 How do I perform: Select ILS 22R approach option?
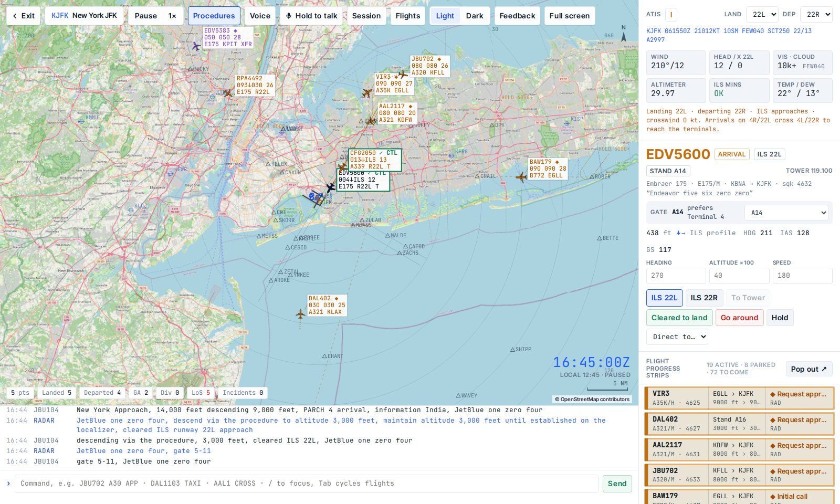pos(704,298)
